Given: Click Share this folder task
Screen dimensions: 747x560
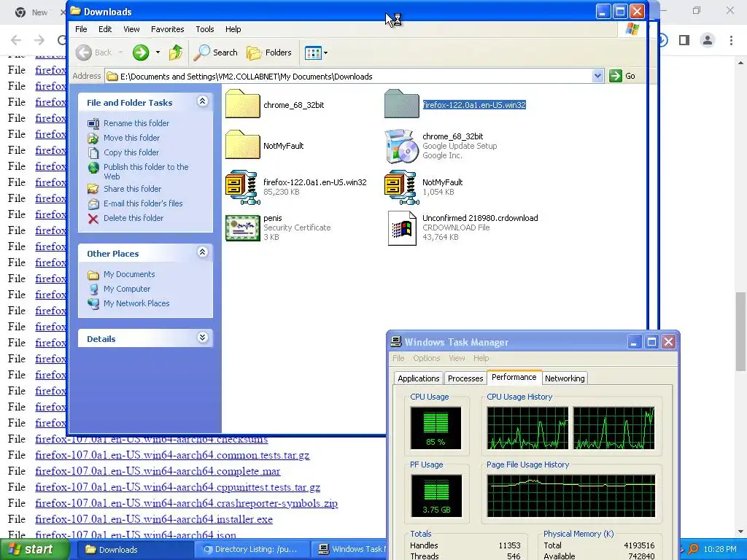Looking at the screenshot, I should [133, 189].
